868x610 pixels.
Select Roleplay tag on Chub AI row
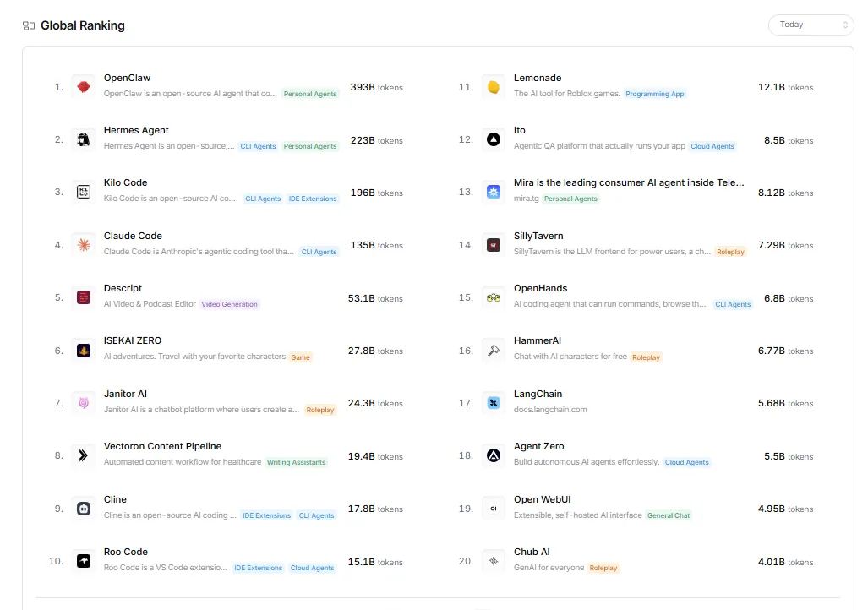[x=603, y=568]
